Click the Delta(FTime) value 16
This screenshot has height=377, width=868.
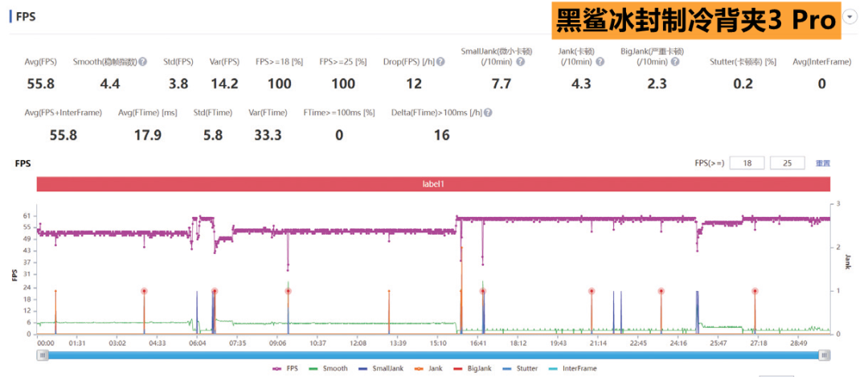441,135
